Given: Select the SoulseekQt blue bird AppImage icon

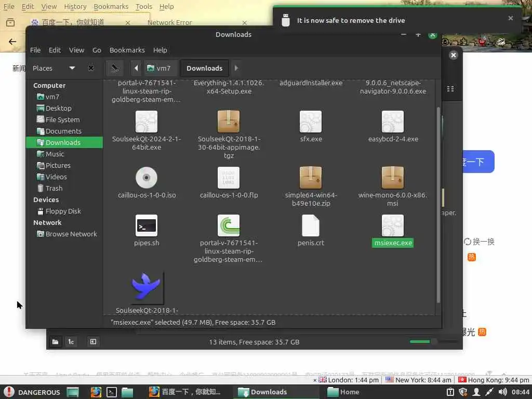Looking at the screenshot, I should [146, 287].
